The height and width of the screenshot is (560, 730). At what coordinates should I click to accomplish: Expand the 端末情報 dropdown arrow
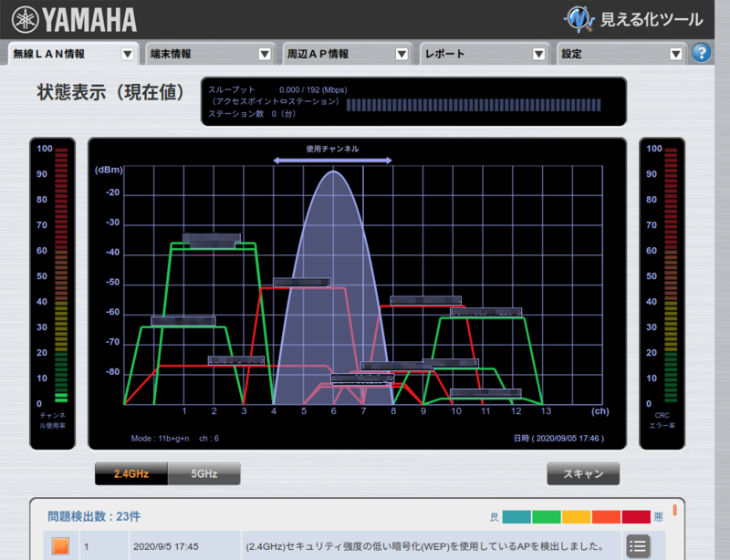(x=265, y=55)
